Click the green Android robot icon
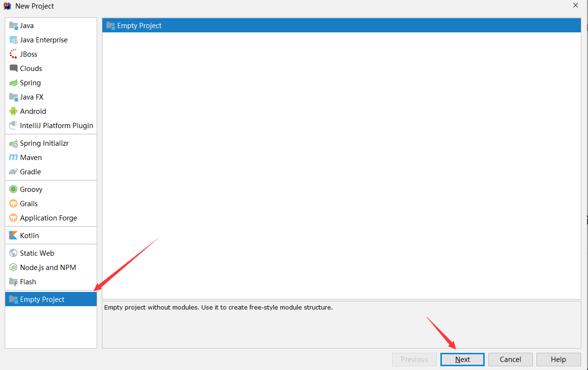Image resolution: width=588 pixels, height=370 pixels. click(13, 111)
